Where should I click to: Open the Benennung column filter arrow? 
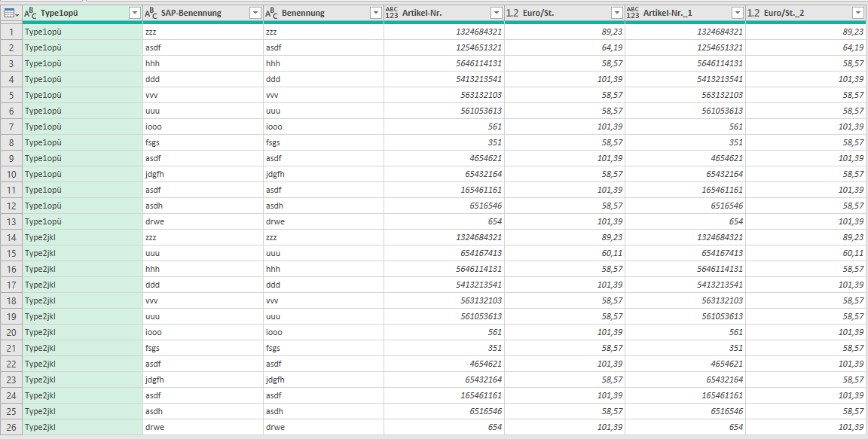coord(375,13)
